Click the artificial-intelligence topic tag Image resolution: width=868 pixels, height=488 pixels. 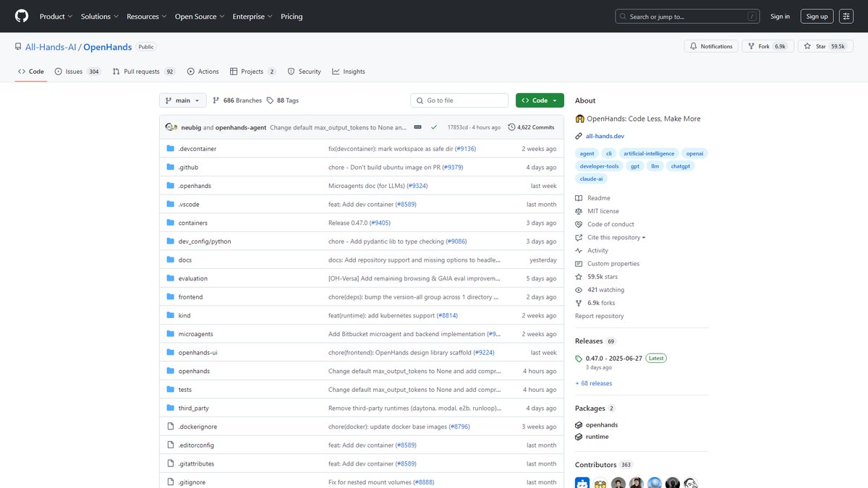click(x=650, y=153)
